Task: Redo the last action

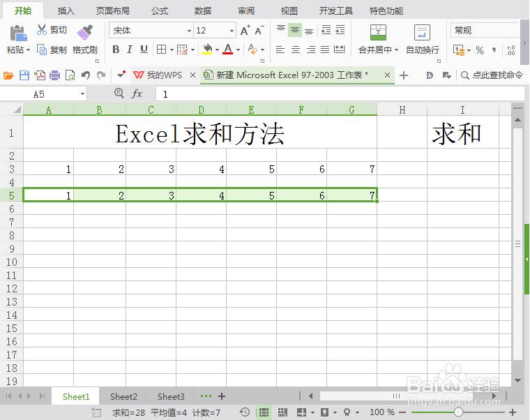Action: tap(101, 75)
